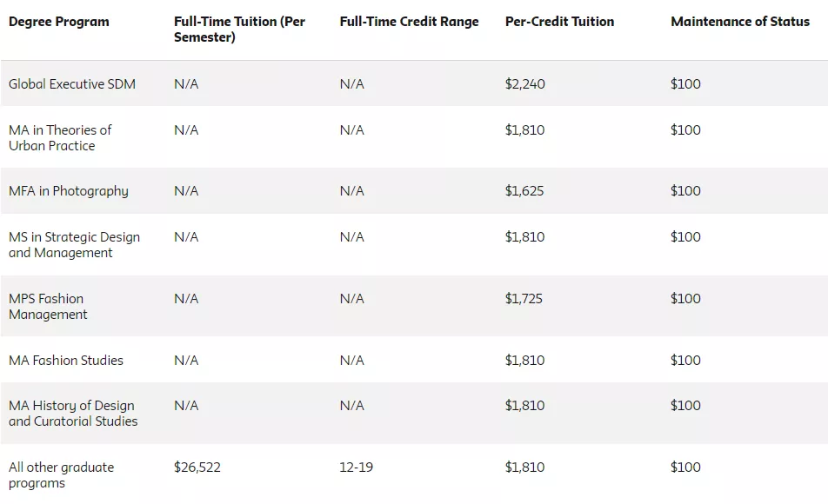Click the Full-Time Credit Range header
Screen dimensions: 828x504
pos(409,22)
